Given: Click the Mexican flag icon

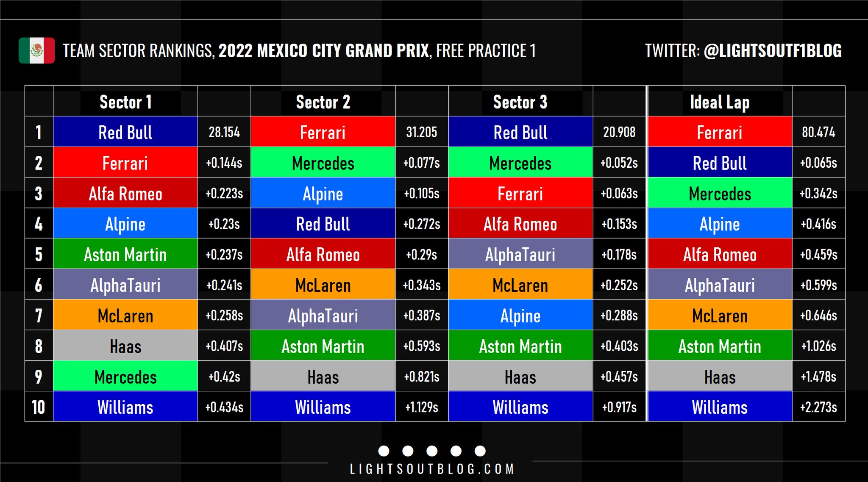Looking at the screenshot, I should point(36,50).
